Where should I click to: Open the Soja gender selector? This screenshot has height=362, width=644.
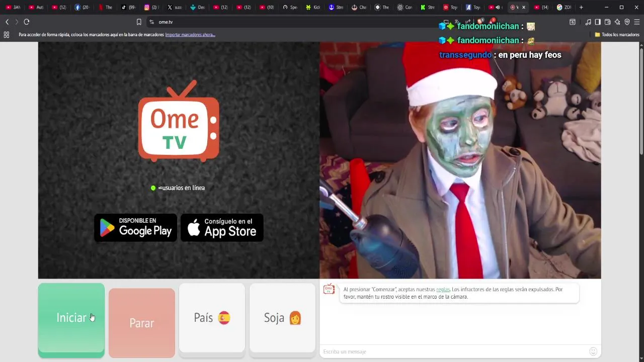click(x=282, y=318)
